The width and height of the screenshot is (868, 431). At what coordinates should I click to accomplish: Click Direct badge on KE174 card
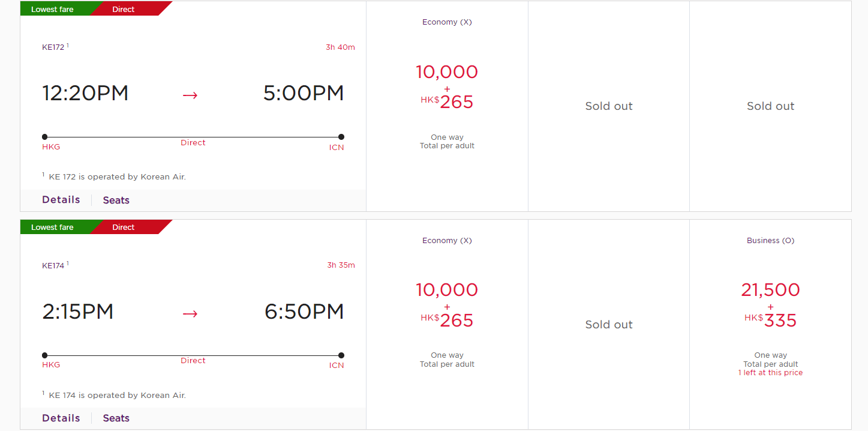click(x=124, y=227)
